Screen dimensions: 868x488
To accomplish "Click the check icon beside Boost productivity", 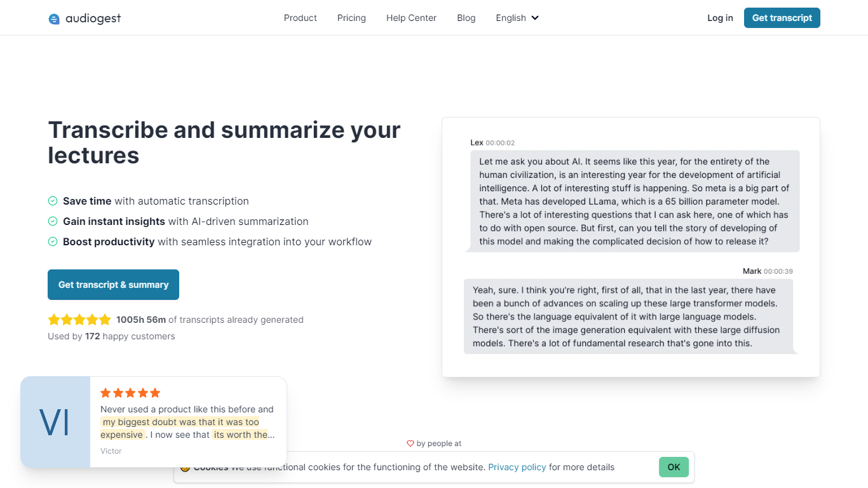I will pos(53,241).
